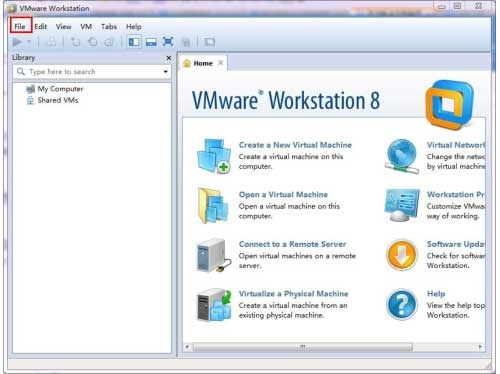Open the Help menu
Screen dimensions: 500x374
point(133,26)
